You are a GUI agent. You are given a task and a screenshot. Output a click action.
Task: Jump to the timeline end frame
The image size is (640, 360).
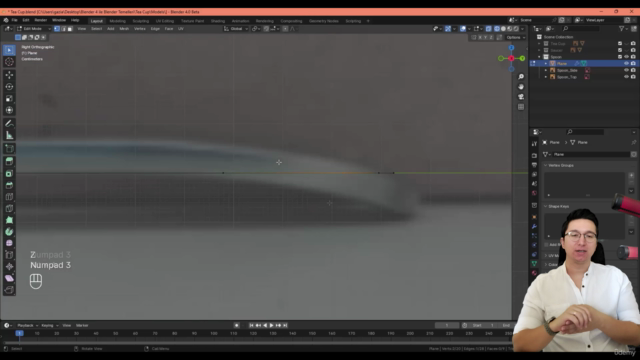[x=285, y=325]
